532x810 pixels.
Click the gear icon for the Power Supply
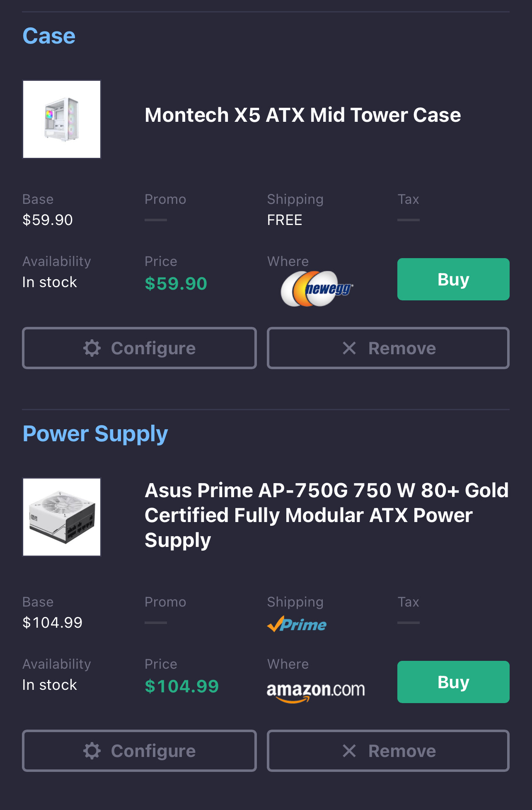click(x=92, y=751)
